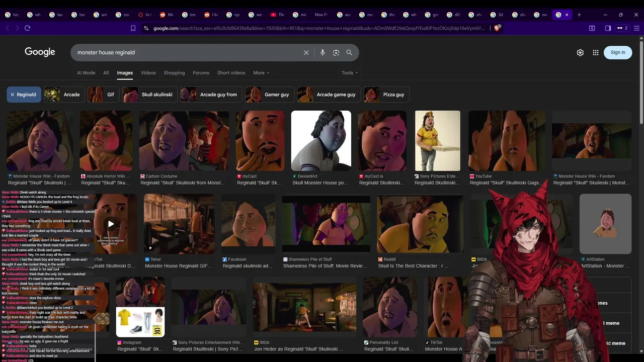Switch to the New Pr browser tab

320,15
